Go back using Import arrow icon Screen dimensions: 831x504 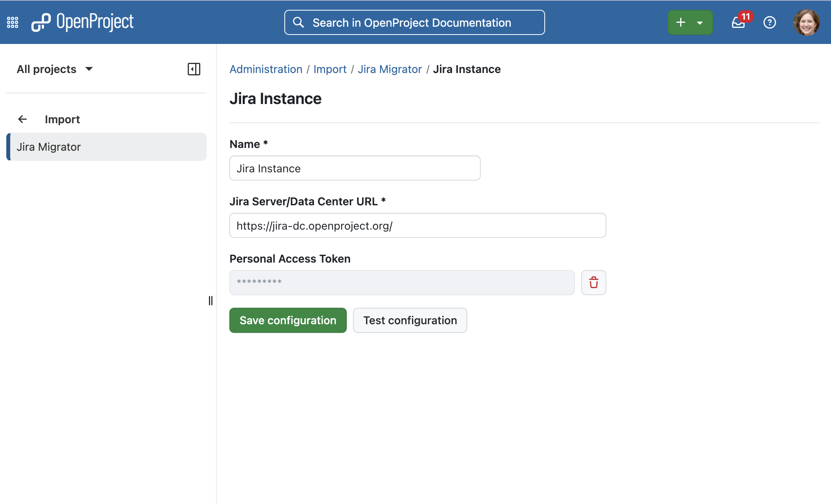click(x=22, y=119)
